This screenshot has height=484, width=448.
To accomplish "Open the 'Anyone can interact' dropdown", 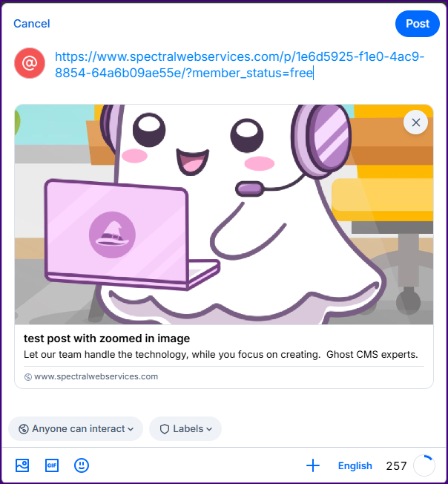I will coord(76,428).
